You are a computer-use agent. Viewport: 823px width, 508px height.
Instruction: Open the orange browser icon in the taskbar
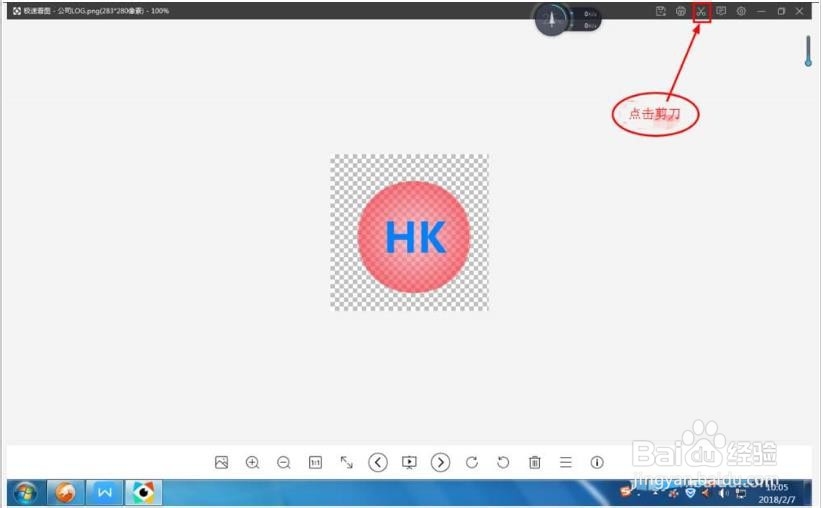(65, 493)
